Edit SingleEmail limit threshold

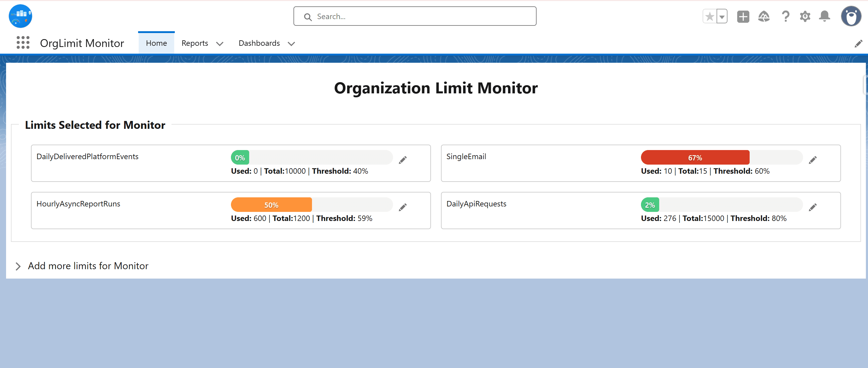click(813, 160)
